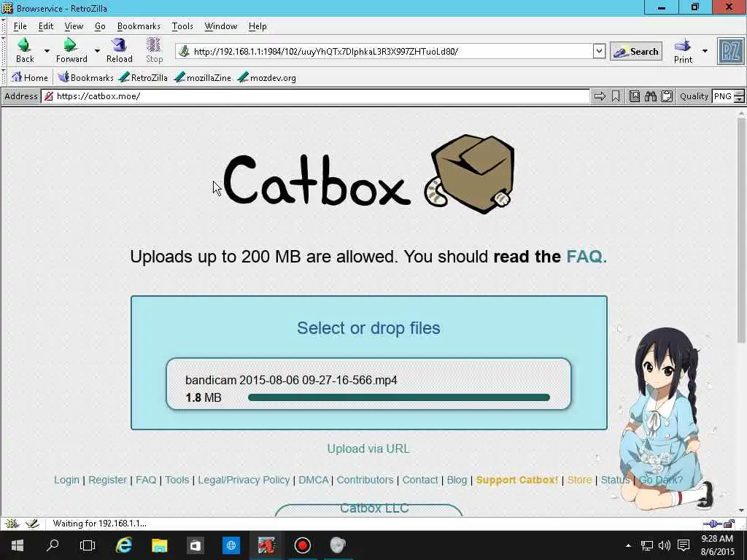Open Internet Explorer from the taskbar
Viewport: 747px width, 560px height.
tap(124, 545)
